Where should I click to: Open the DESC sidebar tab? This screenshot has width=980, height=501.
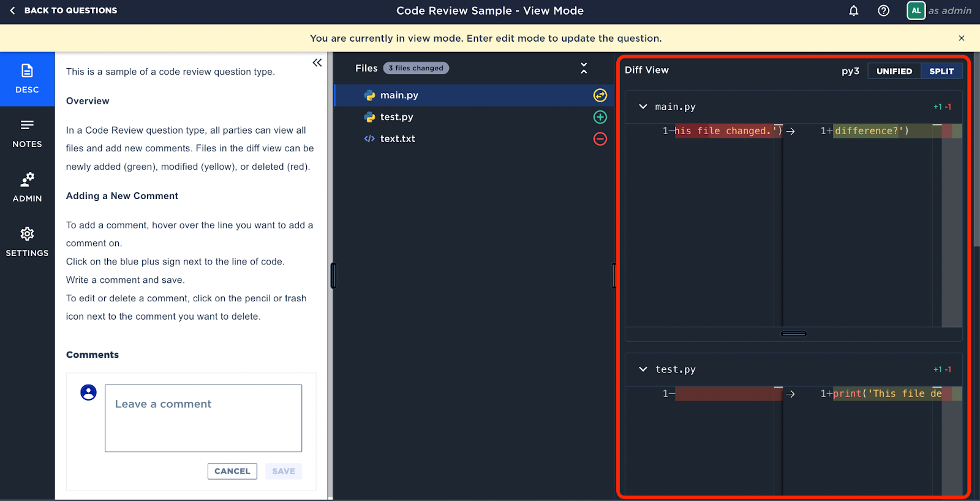tap(27, 79)
